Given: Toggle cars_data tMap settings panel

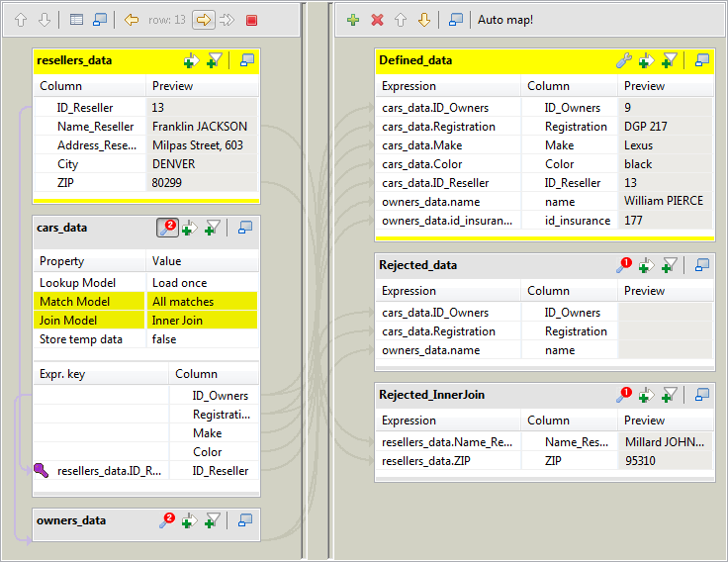Looking at the screenshot, I should (167, 228).
